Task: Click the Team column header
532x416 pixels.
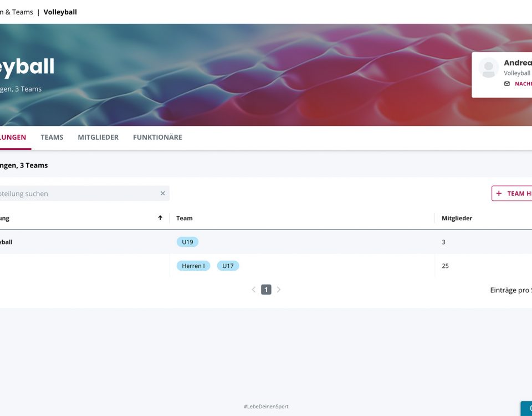Action: (x=185, y=218)
